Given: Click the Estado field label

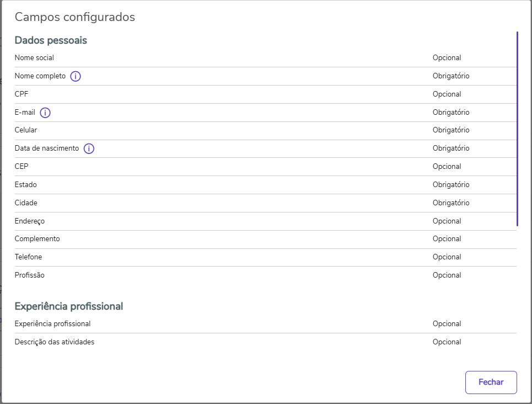Looking at the screenshot, I should 26,185.
